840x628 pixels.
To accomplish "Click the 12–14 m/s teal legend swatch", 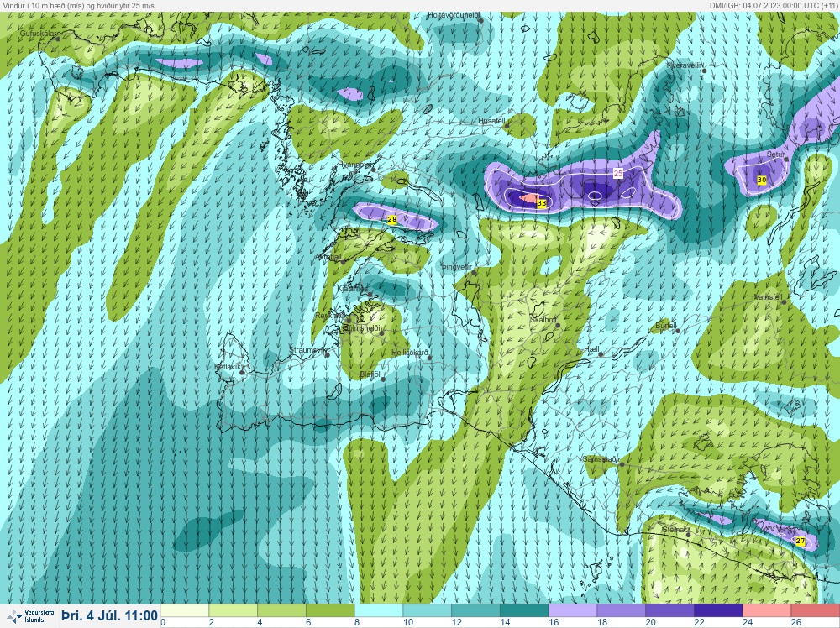I will point(475,611).
